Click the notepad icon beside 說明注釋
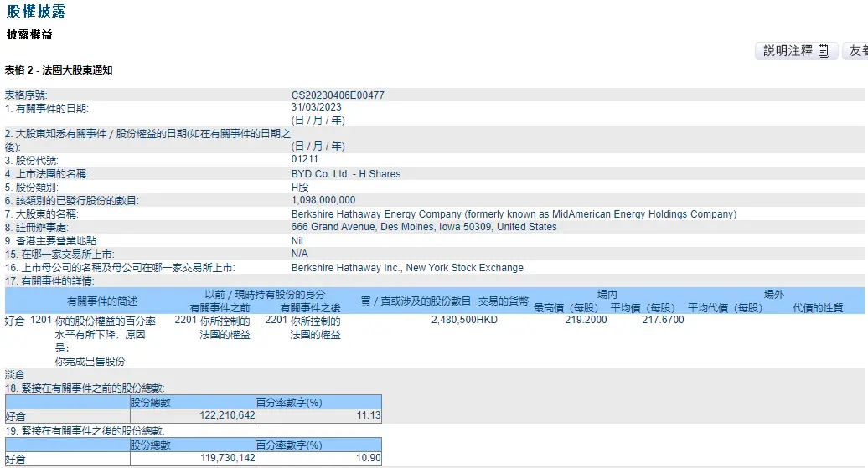Image resolution: width=868 pixels, height=468 pixels. tap(824, 51)
